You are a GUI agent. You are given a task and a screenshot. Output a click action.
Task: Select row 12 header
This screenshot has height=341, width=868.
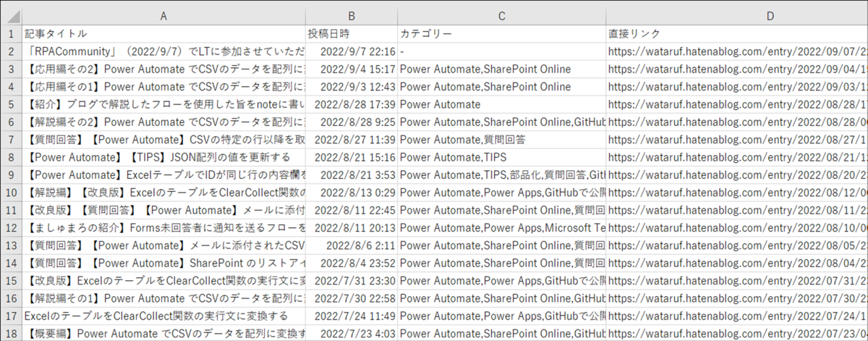pos(11,227)
